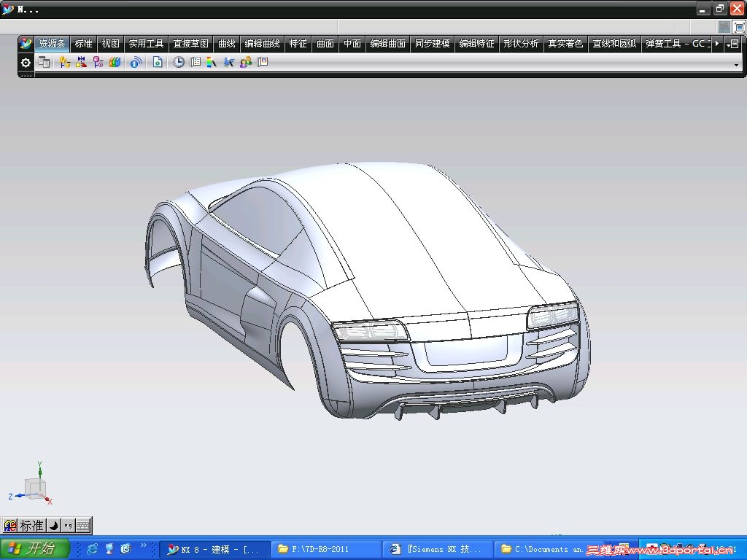747x560 pixels.
Task: Switch to the 编辑曲面 tab
Action: (x=387, y=44)
